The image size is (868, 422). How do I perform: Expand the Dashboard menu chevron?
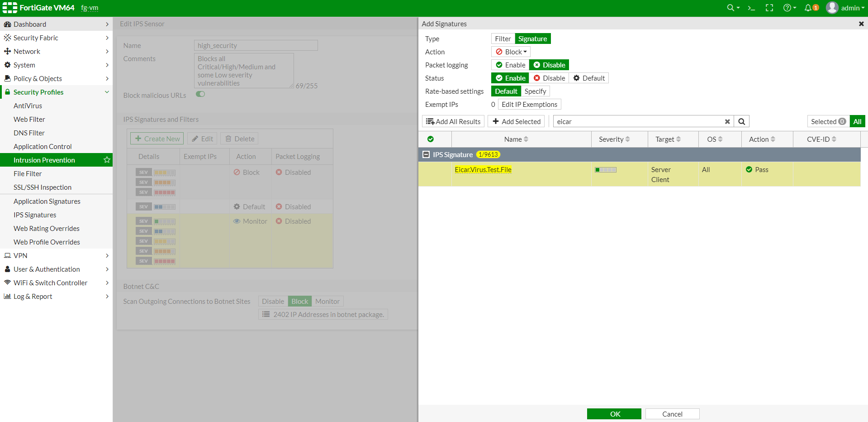[x=107, y=24]
